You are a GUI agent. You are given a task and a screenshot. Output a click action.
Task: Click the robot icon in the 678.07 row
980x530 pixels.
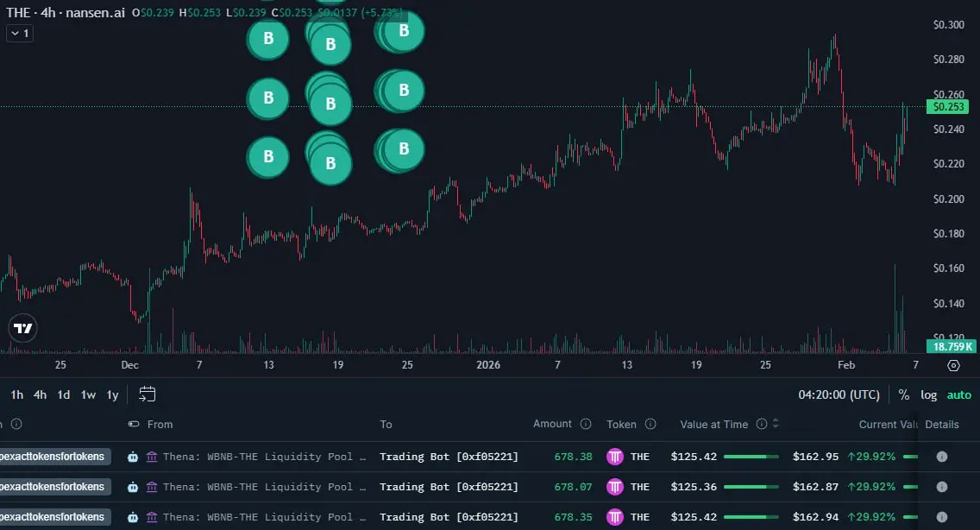(133, 487)
